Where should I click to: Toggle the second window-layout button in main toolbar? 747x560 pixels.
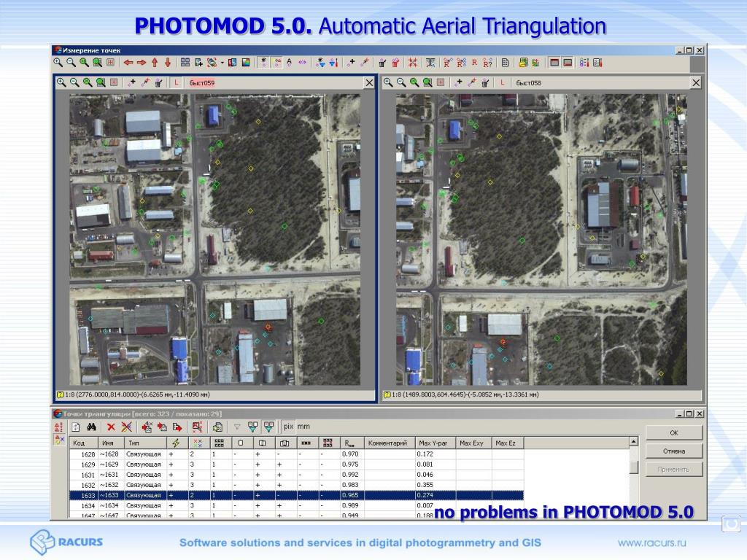click(568, 63)
